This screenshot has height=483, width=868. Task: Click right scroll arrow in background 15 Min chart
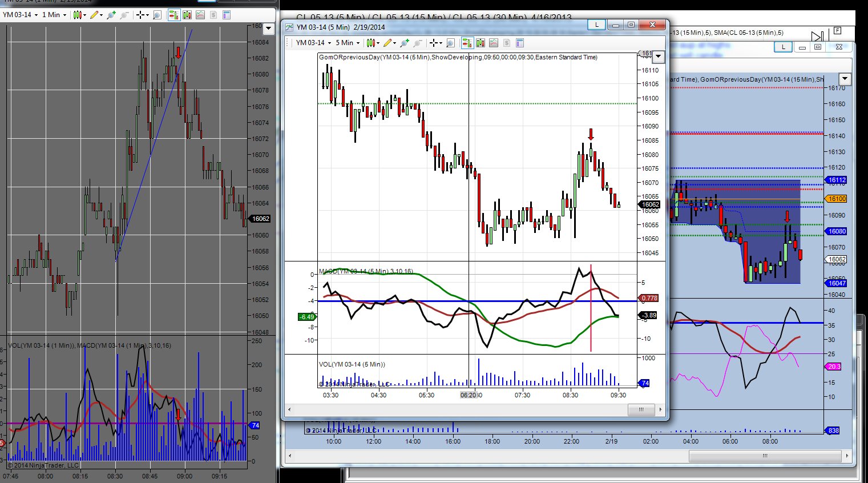click(847, 456)
